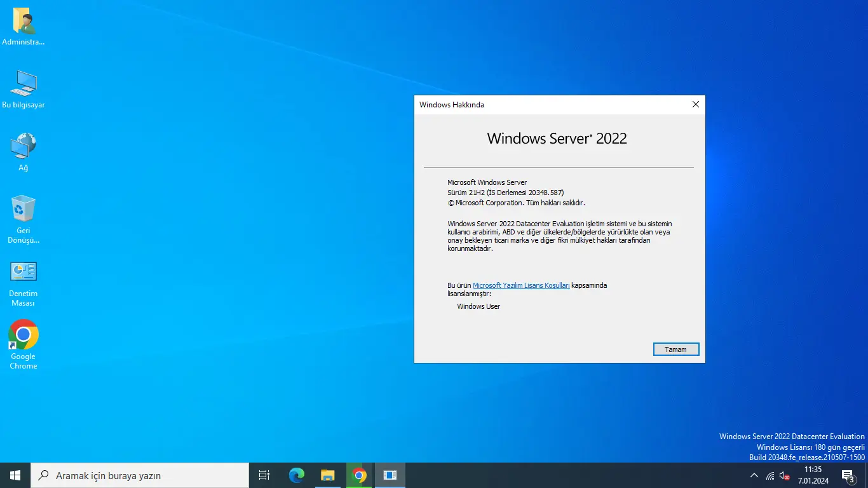Screen dimensions: 868x488
Task: Switch to Google Chrome on the taskbar
Action: pos(359,475)
